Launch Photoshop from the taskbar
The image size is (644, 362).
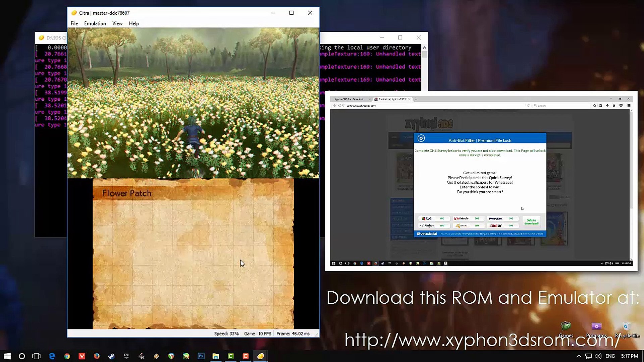pos(201,356)
